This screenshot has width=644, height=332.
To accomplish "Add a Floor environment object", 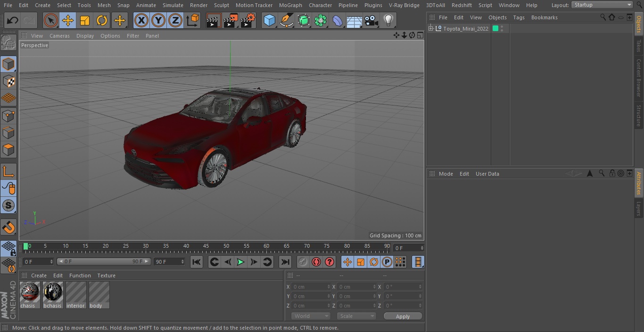I will pos(354,20).
